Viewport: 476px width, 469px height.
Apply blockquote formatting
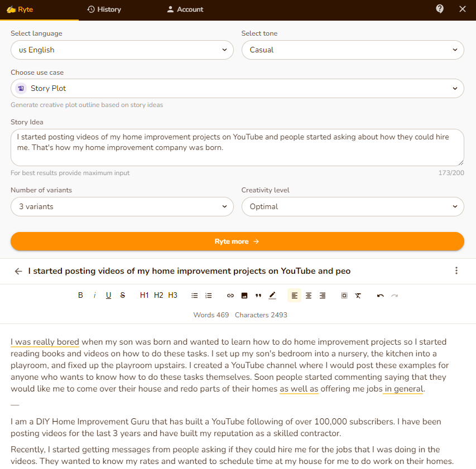point(258,295)
